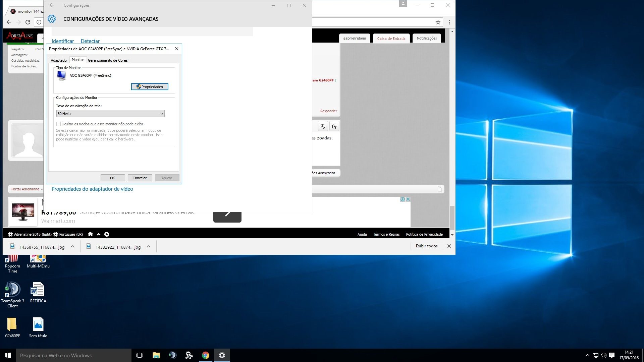
Task: Open the Português (BR) language chooser
Action: coord(68,234)
